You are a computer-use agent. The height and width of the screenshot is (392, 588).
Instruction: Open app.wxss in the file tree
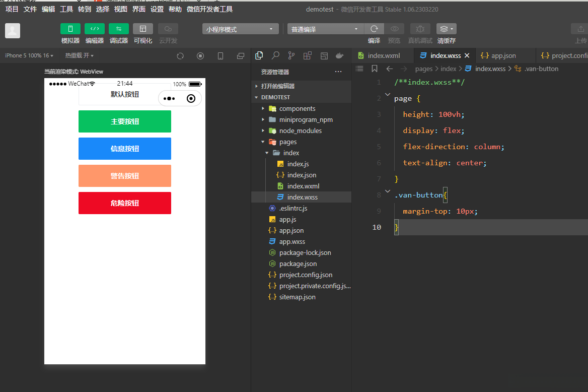point(292,241)
